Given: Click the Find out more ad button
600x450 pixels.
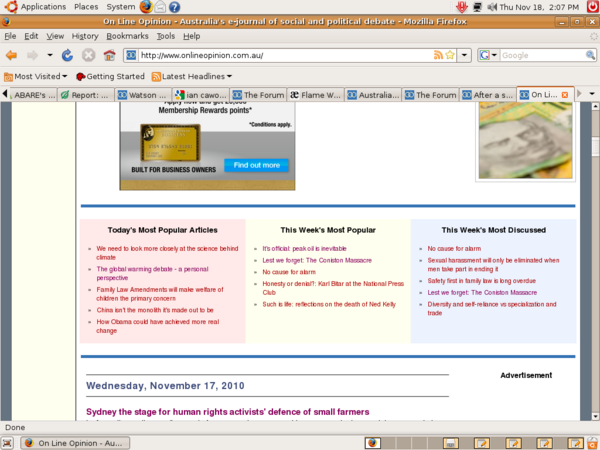Looking at the screenshot, I should click(x=256, y=165).
